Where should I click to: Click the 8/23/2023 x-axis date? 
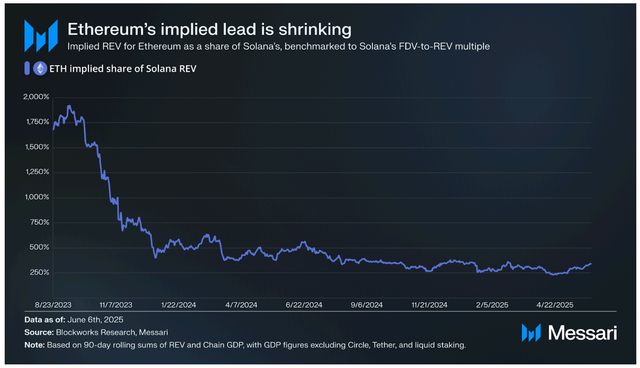[53, 305]
